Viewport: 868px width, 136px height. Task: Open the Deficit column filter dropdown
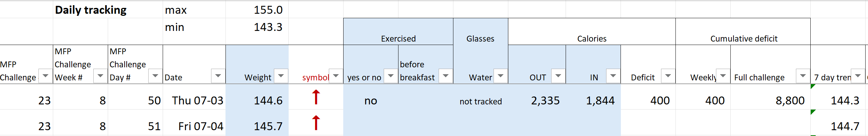(668, 76)
